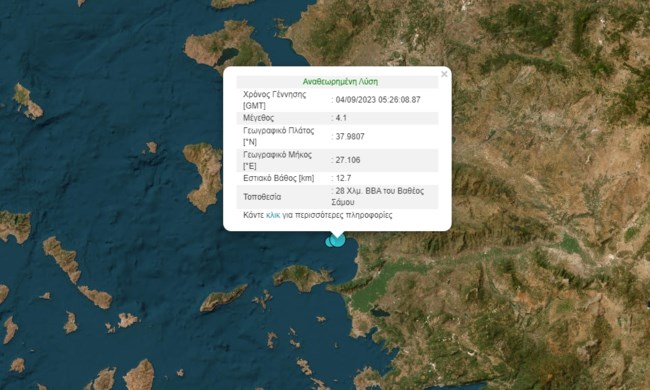Select the larger cyan earthquake marker below the popup
This screenshot has height=390, width=650.
point(338,240)
